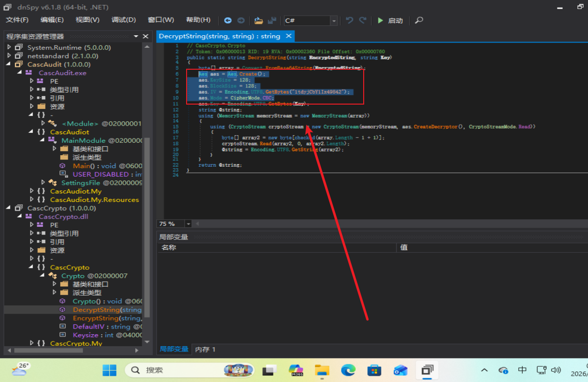588x382 pixels.
Task: Open the 调试(D) menu
Action: point(124,20)
